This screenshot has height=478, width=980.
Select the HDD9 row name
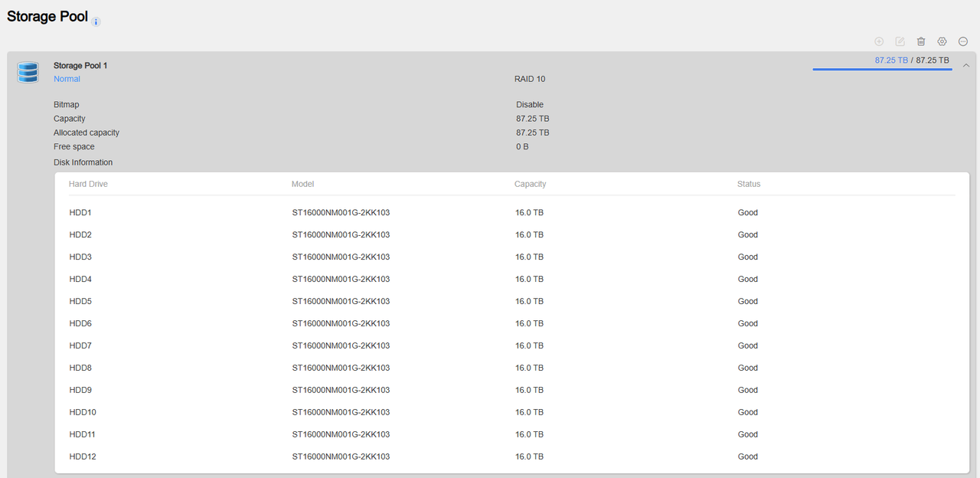[x=80, y=390]
